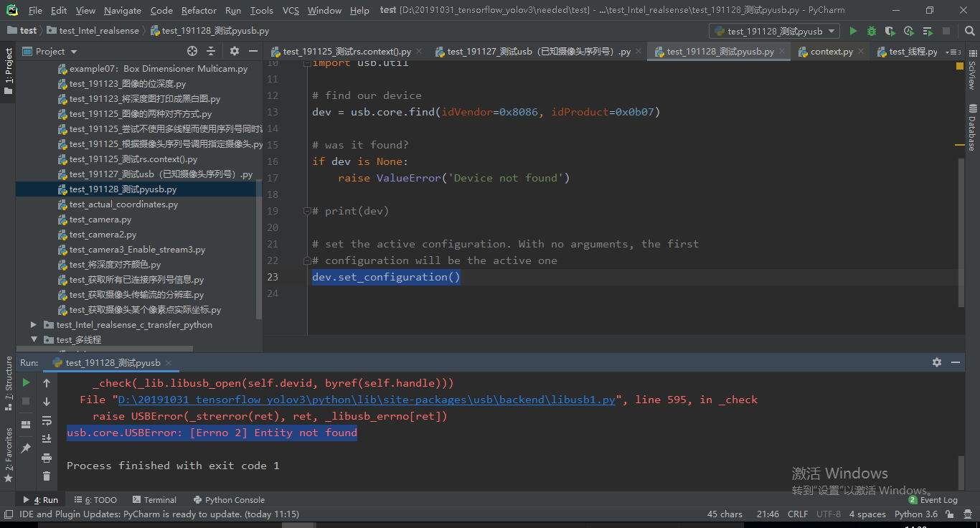980x528 pixels.
Task: Run the current script with the green Run arrow
Action: point(853,31)
